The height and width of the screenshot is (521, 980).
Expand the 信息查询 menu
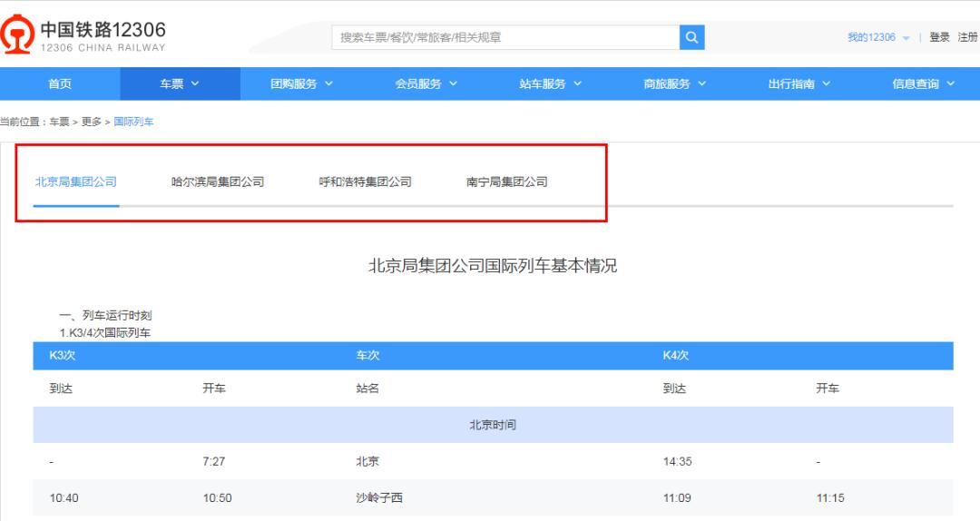click(924, 84)
